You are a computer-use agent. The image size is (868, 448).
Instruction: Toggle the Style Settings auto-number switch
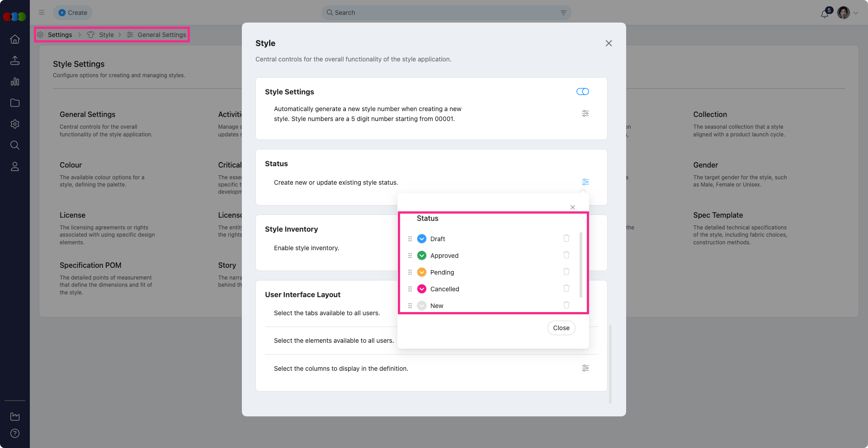pyautogui.click(x=582, y=92)
